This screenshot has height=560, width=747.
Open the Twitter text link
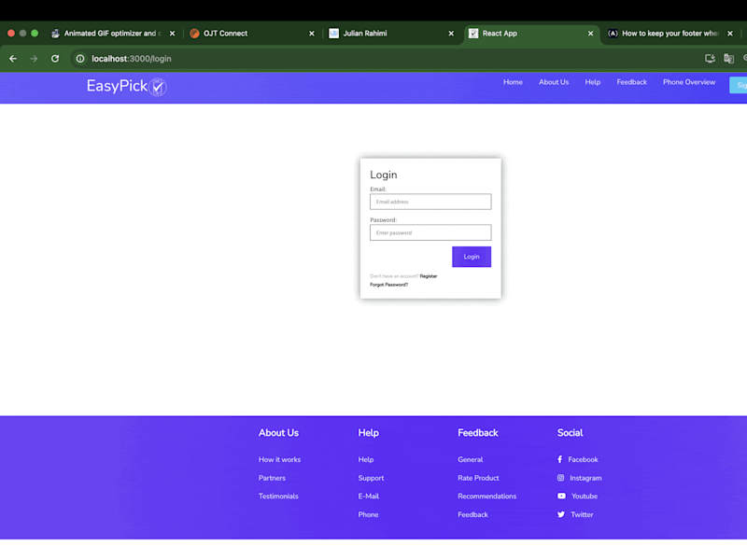pyautogui.click(x=582, y=514)
